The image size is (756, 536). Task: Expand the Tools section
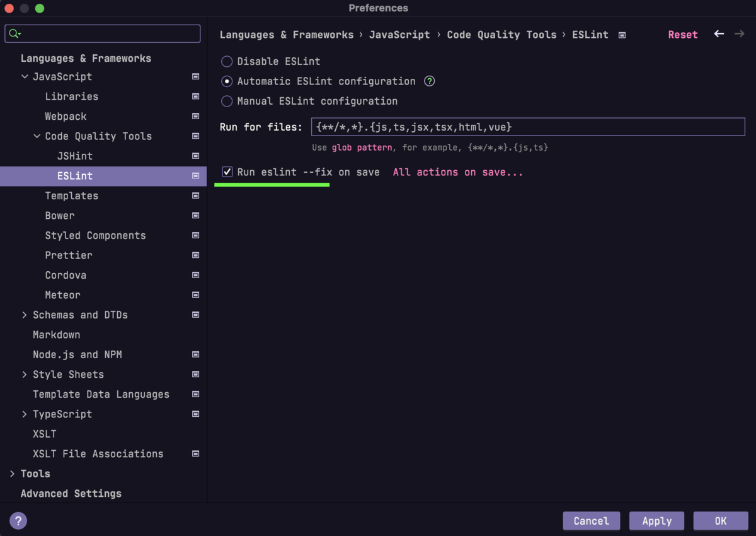[x=12, y=474]
